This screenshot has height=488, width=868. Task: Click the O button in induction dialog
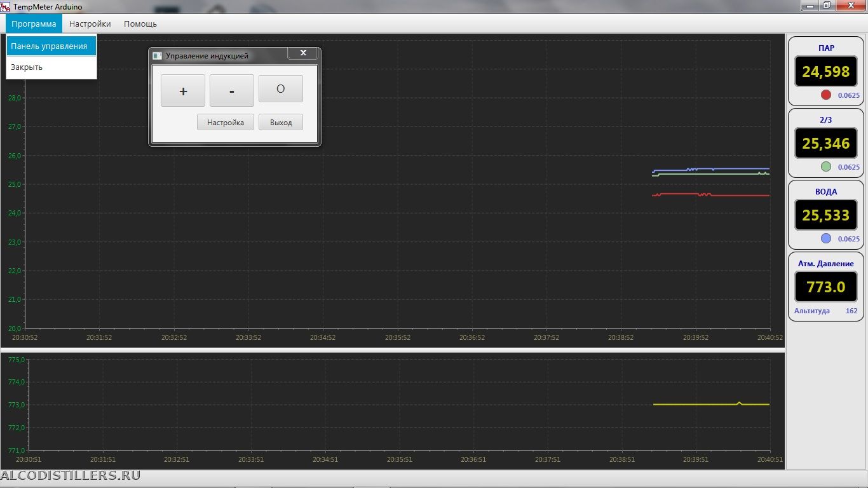(280, 89)
